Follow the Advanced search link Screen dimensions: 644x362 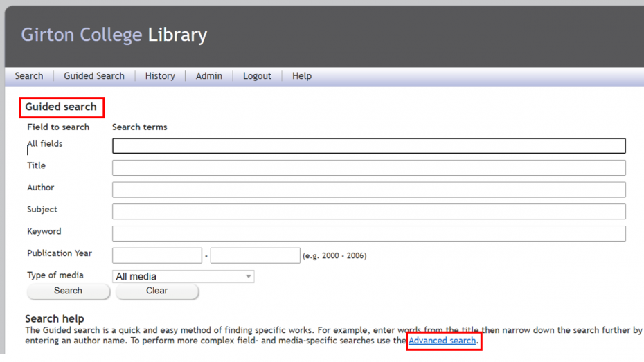point(442,341)
